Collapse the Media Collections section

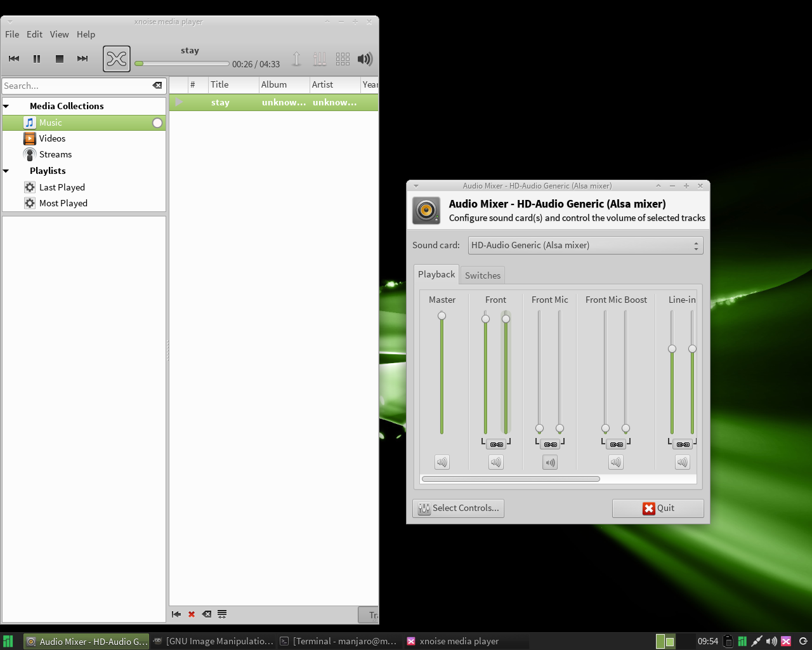6,106
